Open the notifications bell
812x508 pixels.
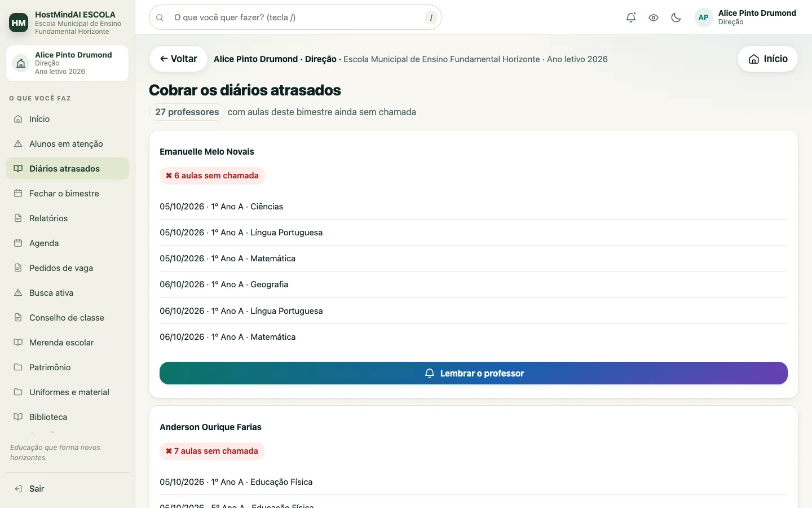point(631,17)
